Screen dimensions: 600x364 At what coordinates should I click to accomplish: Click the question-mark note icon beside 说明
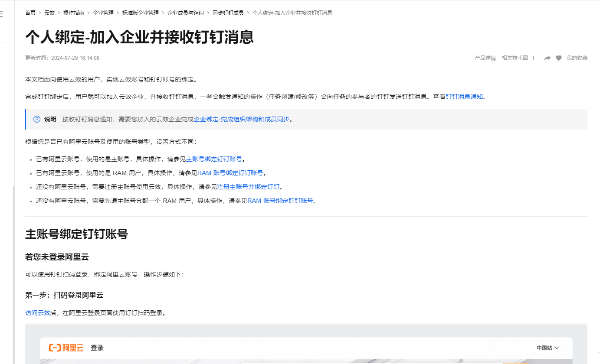37,119
